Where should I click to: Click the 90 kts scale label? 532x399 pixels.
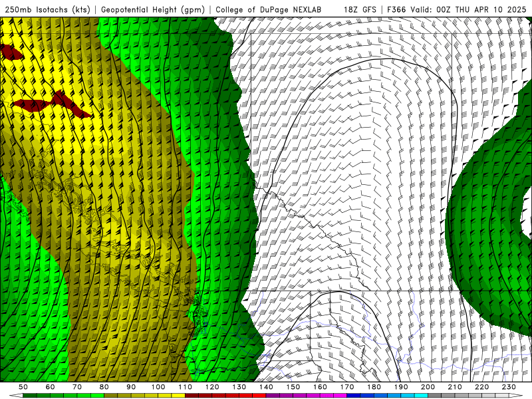pyautogui.click(x=131, y=387)
